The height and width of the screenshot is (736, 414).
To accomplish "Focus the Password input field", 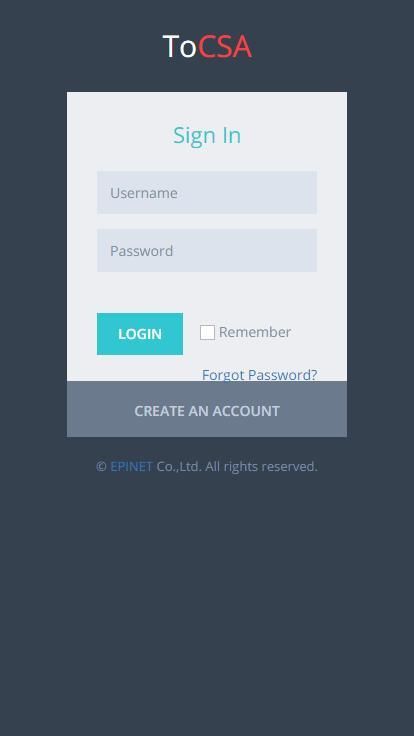I will tap(207, 250).
